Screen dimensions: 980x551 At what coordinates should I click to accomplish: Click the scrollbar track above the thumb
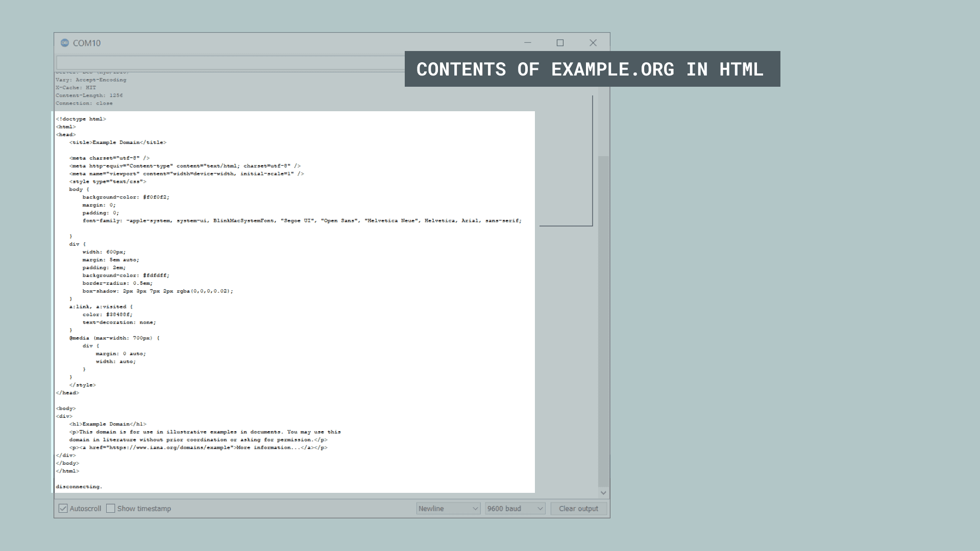point(603,122)
